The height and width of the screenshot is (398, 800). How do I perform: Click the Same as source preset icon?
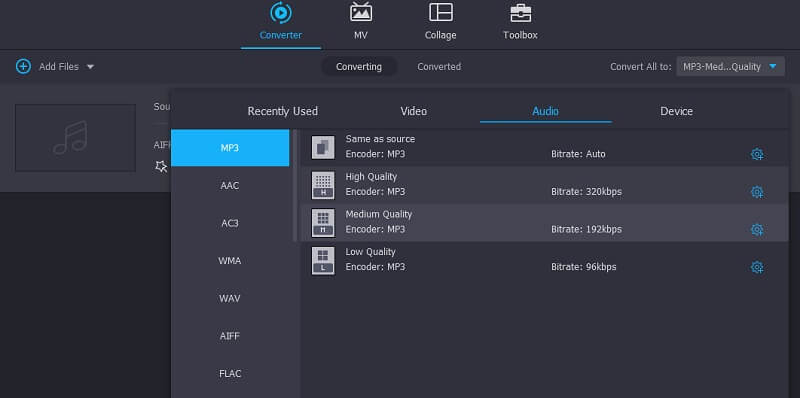(x=323, y=147)
